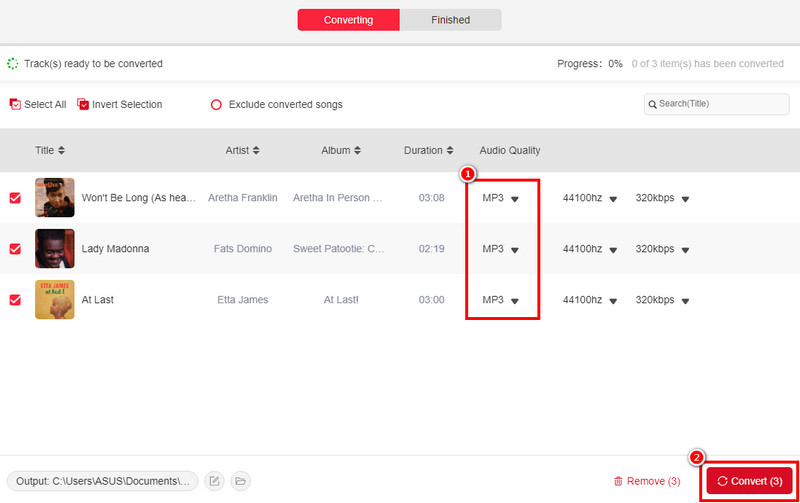The height and width of the screenshot is (503, 800).
Task: Click the Fats Domino artist name
Action: click(x=243, y=248)
